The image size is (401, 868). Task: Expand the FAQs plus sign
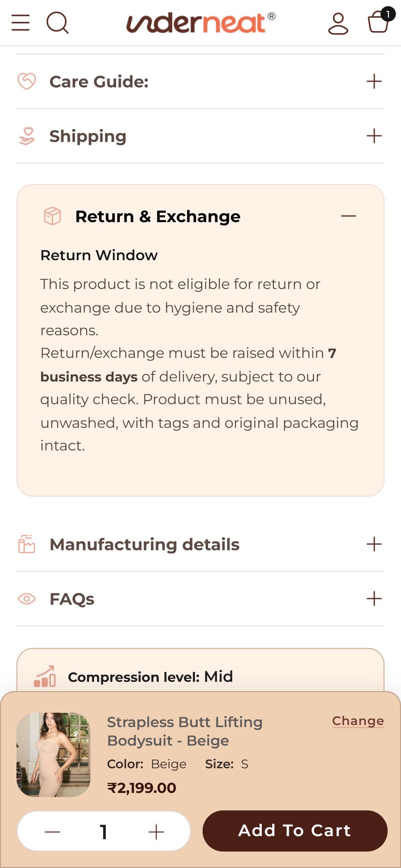click(x=374, y=599)
